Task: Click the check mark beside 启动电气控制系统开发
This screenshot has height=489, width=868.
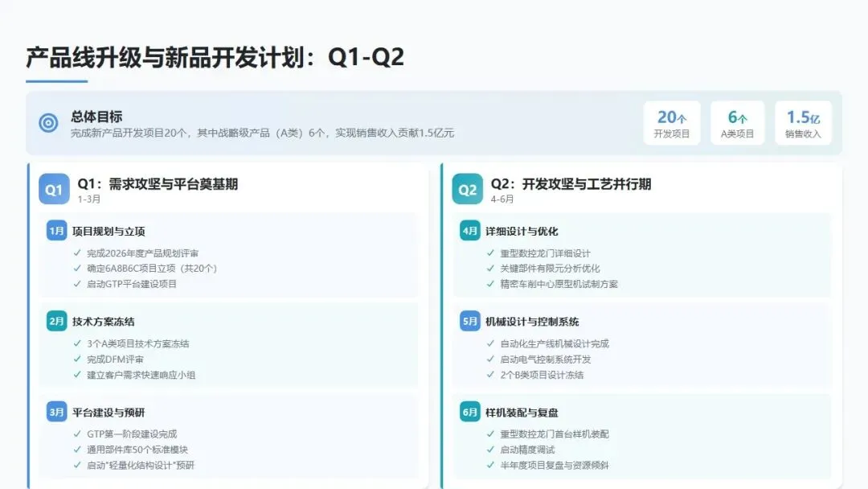Action: 490,359
